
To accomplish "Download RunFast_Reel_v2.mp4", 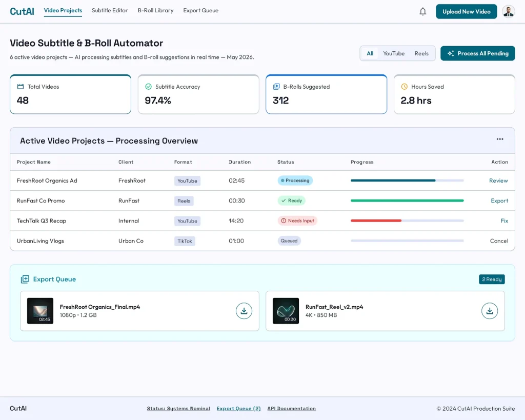I will tap(490, 311).
